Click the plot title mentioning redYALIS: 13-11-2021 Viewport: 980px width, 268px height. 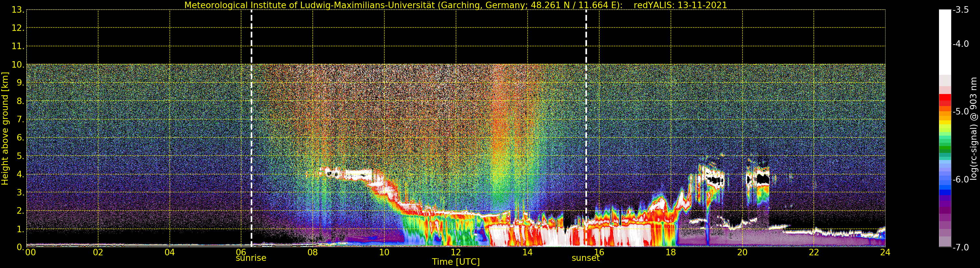tap(456, 5)
